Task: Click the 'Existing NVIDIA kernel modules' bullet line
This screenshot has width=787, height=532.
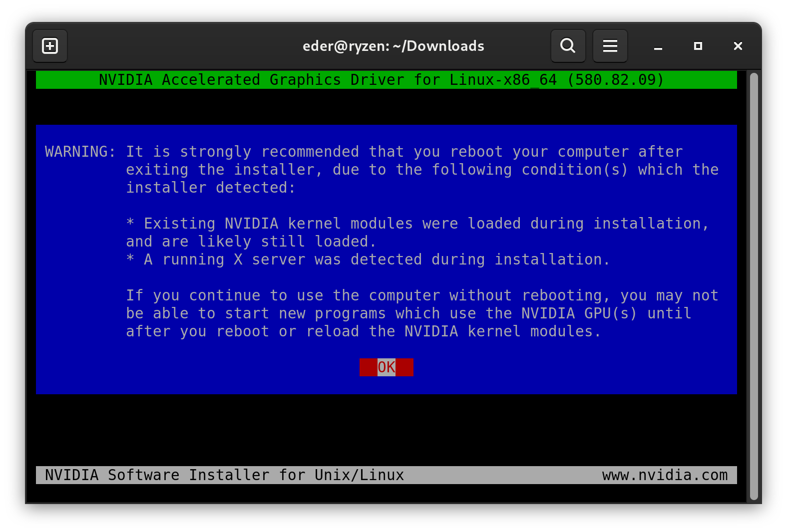Action: pos(417,224)
